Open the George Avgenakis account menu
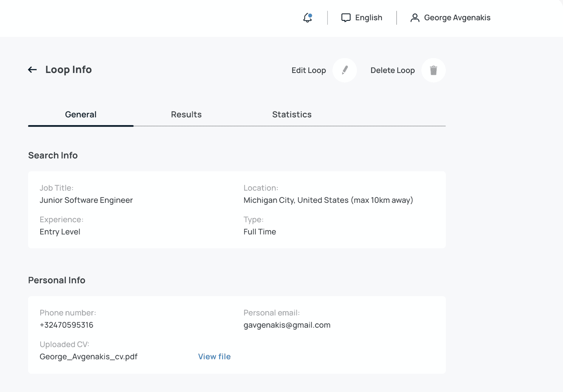The width and height of the screenshot is (563, 392). 457,18
